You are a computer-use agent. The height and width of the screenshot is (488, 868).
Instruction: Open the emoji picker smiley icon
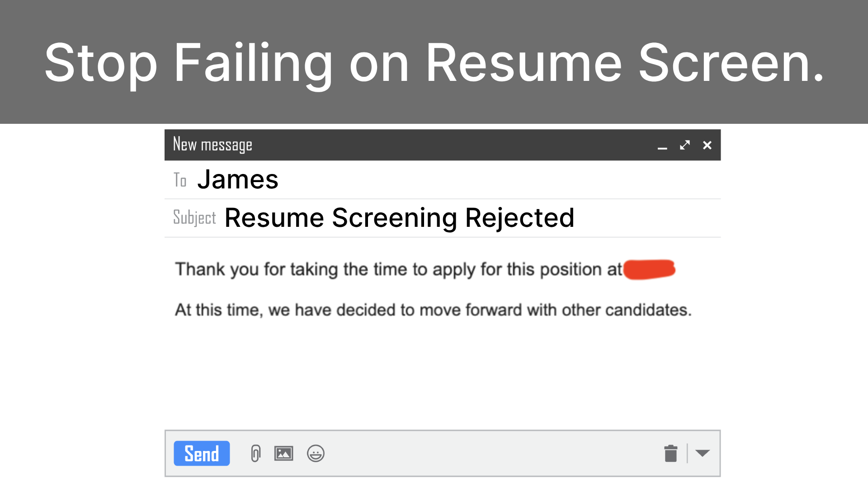[x=316, y=453]
